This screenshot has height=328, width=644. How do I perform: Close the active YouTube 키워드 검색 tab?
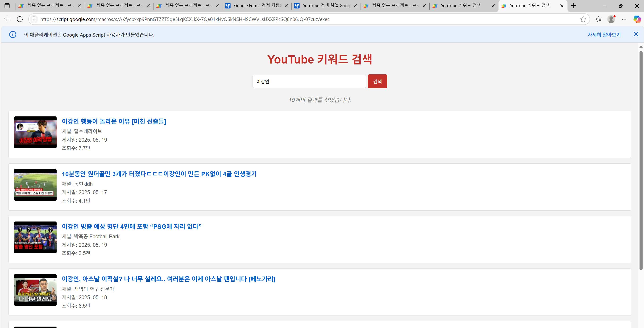coord(562,6)
